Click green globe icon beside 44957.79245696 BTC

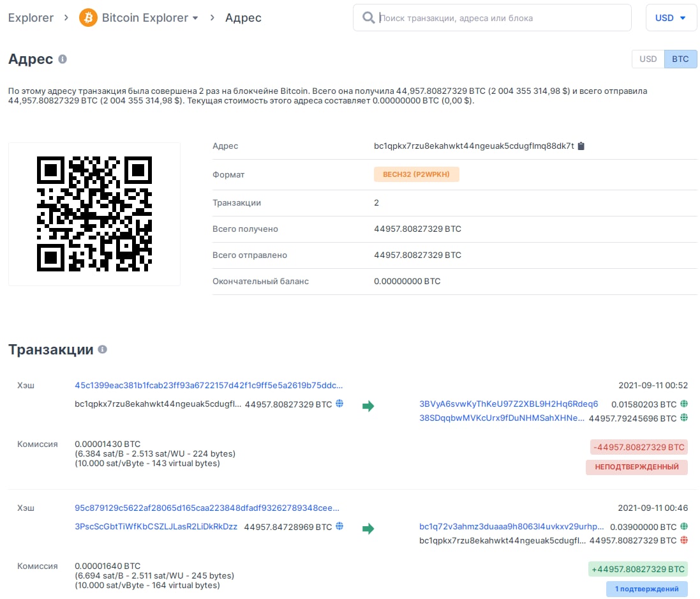[x=684, y=418]
